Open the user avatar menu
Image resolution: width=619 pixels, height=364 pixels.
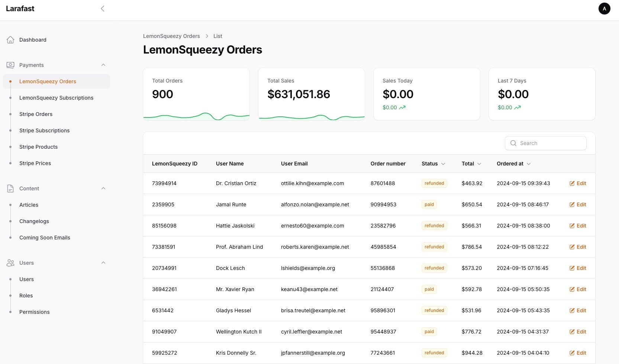point(604,9)
